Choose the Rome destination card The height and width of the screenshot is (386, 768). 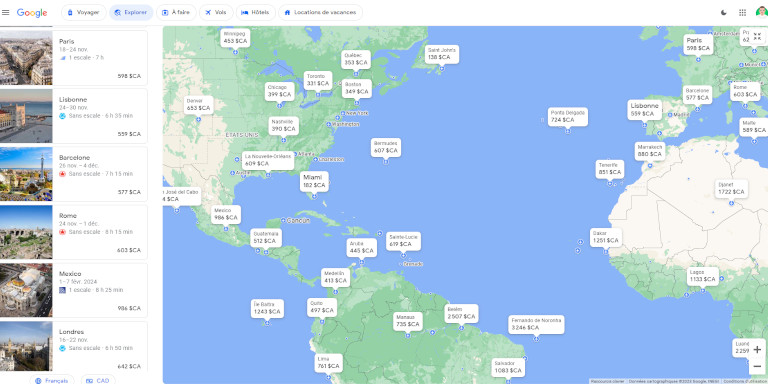pyautogui.click(x=73, y=232)
